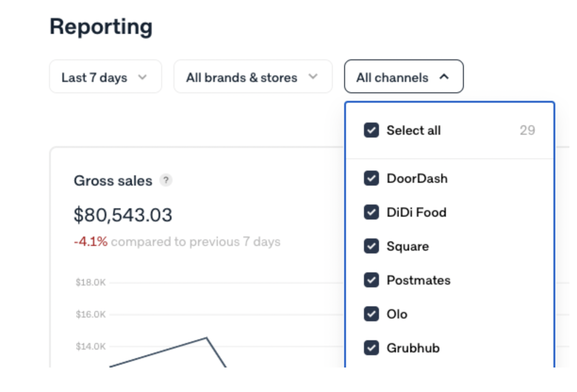The image size is (577, 392).
Task: Toggle the Select all checkbox
Action: pos(371,131)
